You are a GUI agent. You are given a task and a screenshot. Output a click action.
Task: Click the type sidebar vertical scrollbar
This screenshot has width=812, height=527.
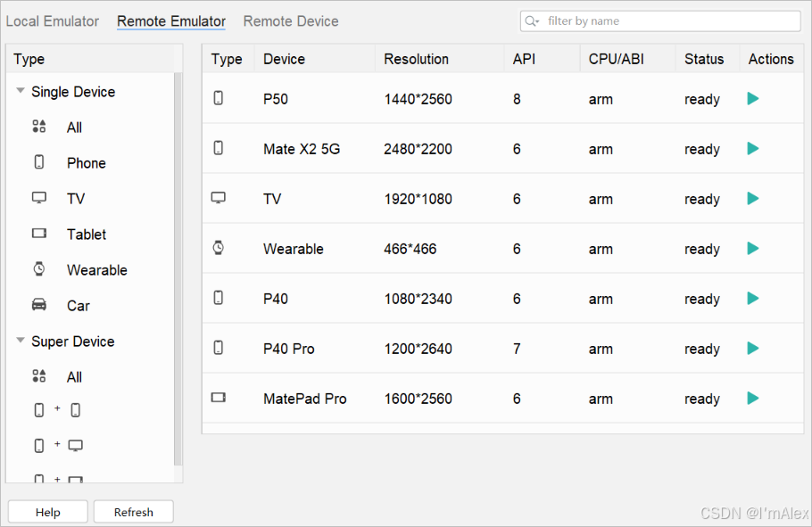[178, 269]
